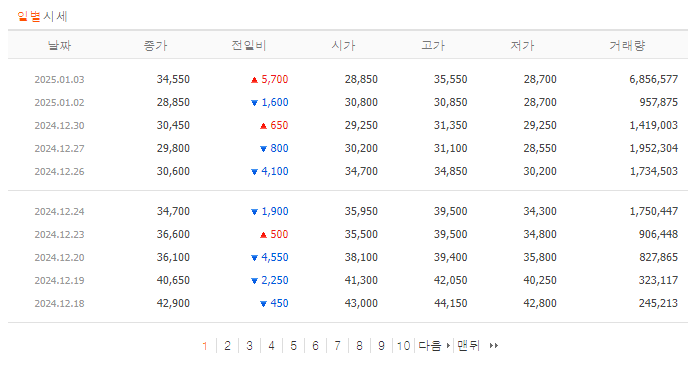Click current page number 1
Image resolution: width=699 pixels, height=385 pixels.
pyautogui.click(x=205, y=346)
